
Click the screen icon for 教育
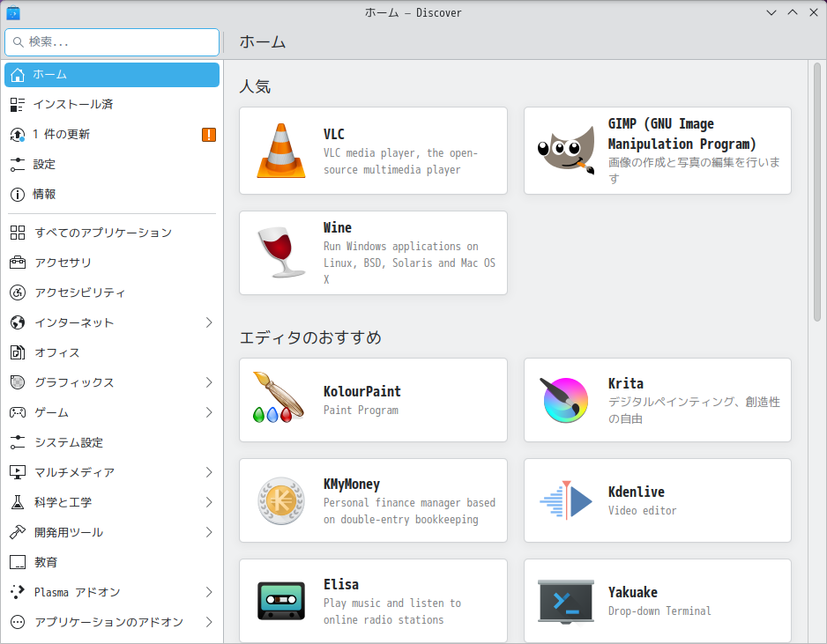click(x=18, y=562)
